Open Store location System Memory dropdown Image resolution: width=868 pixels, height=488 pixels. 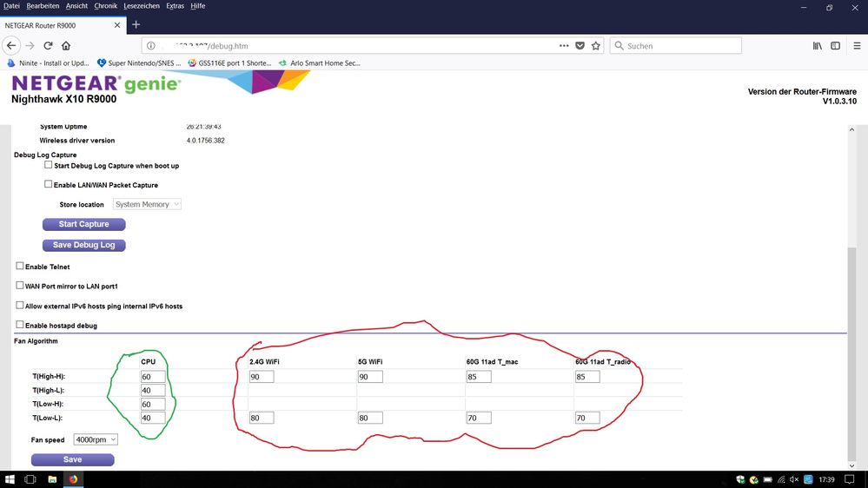click(147, 204)
